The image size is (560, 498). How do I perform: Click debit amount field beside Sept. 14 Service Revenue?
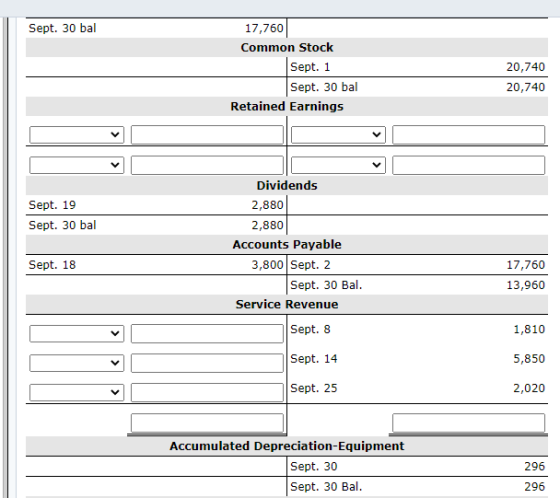[x=207, y=363]
